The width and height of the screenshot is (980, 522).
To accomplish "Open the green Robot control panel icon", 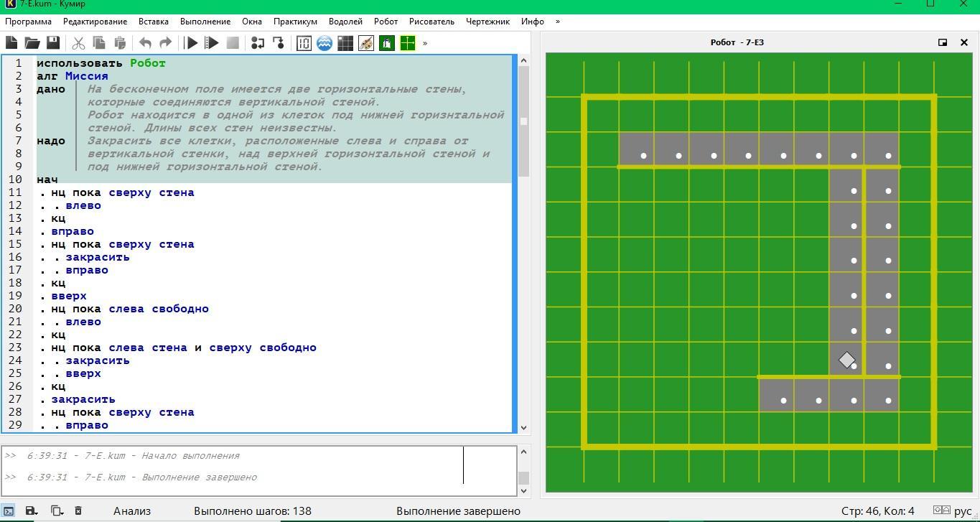I will [x=387, y=43].
